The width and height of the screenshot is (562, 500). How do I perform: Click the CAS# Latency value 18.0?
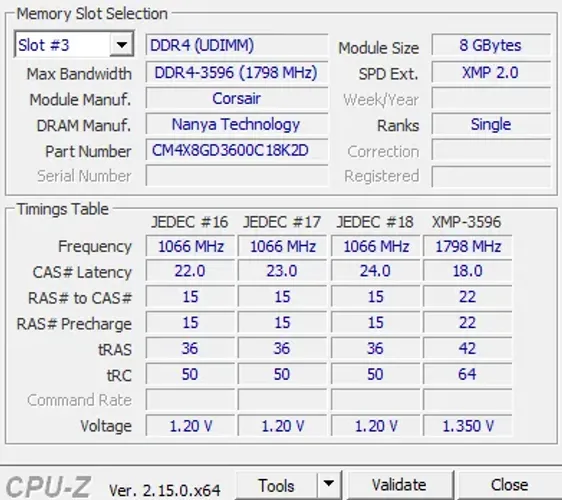(468, 271)
